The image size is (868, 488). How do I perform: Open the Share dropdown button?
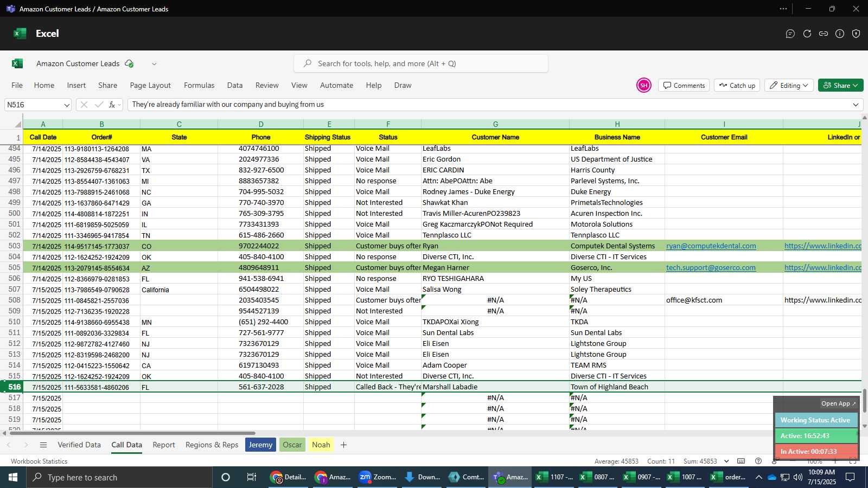click(x=840, y=85)
